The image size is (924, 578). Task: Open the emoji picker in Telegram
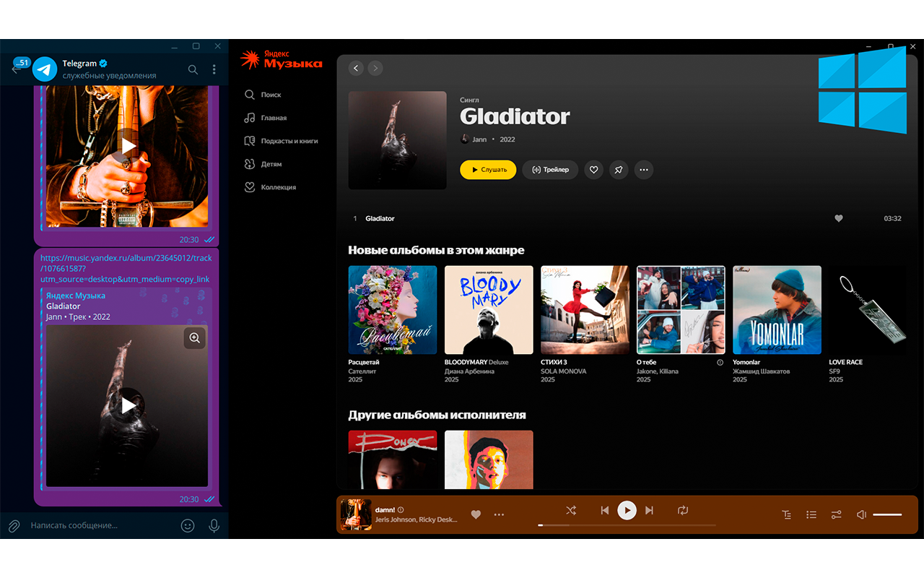(188, 525)
